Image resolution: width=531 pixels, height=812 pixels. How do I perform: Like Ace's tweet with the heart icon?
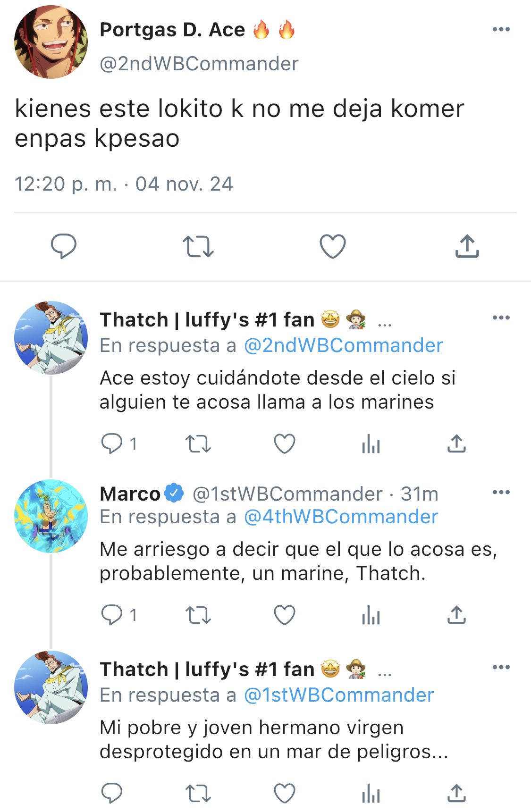point(333,246)
